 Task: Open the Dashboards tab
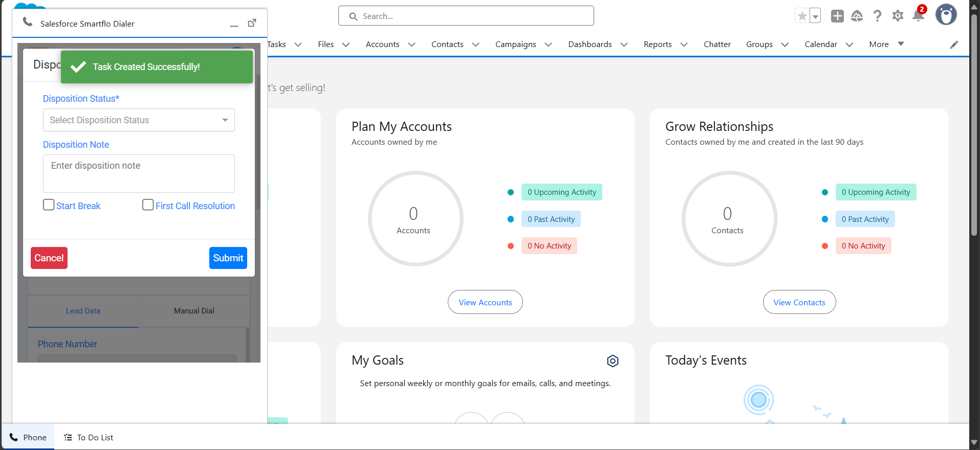click(590, 44)
